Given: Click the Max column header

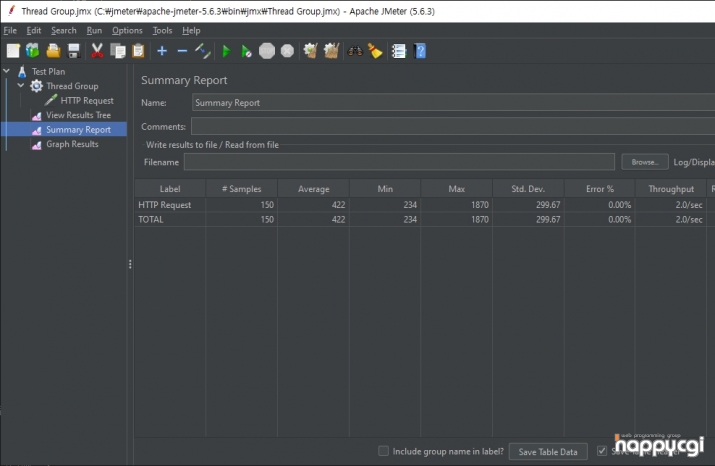Looking at the screenshot, I should [x=456, y=188].
